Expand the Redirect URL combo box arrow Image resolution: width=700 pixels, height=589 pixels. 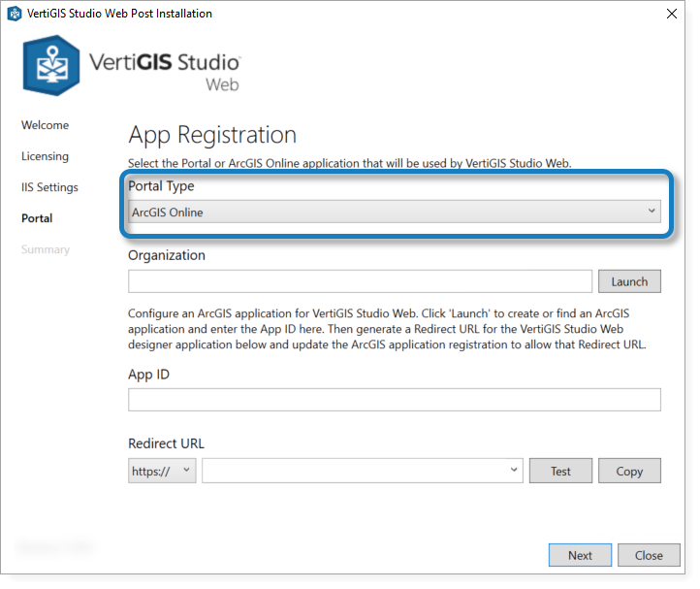tap(513, 471)
